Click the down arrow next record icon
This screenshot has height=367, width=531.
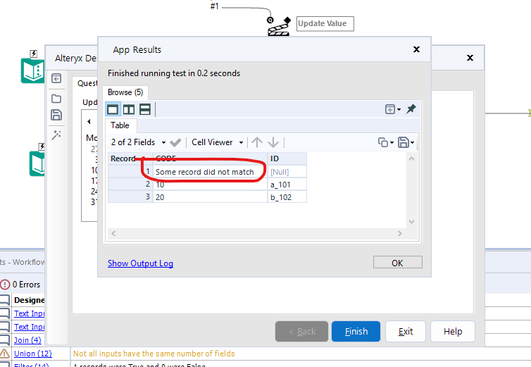pyautogui.click(x=273, y=143)
